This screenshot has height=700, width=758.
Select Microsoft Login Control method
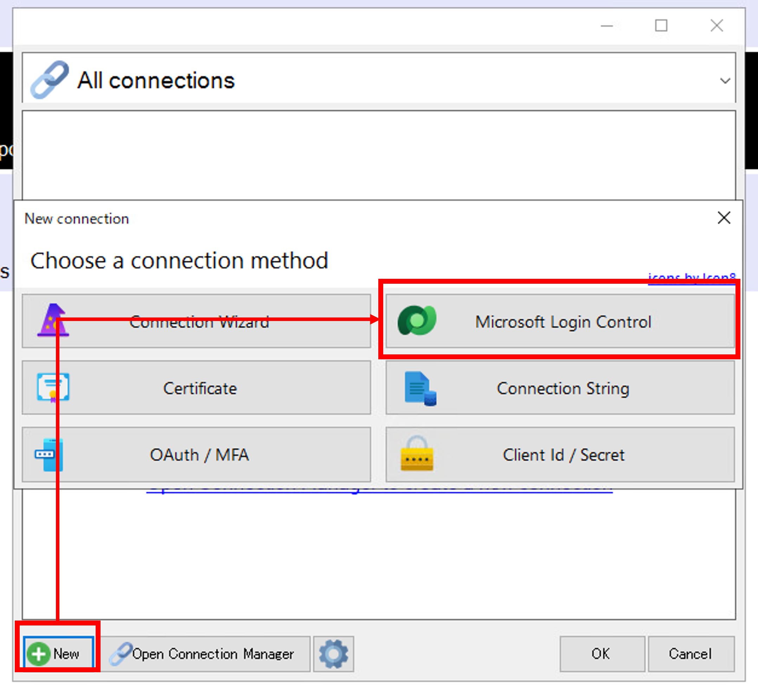[x=560, y=321]
